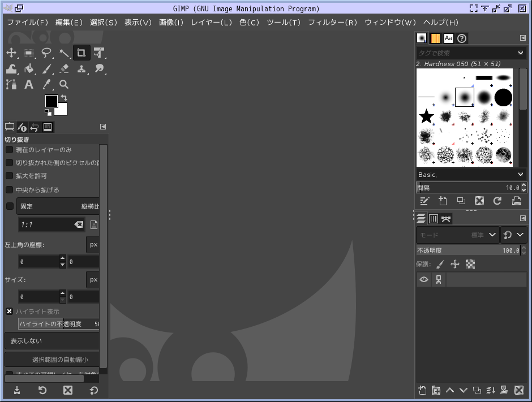The height and width of the screenshot is (402, 532).
Task: Delete tool preset icon at bottom
Action: 68,391
